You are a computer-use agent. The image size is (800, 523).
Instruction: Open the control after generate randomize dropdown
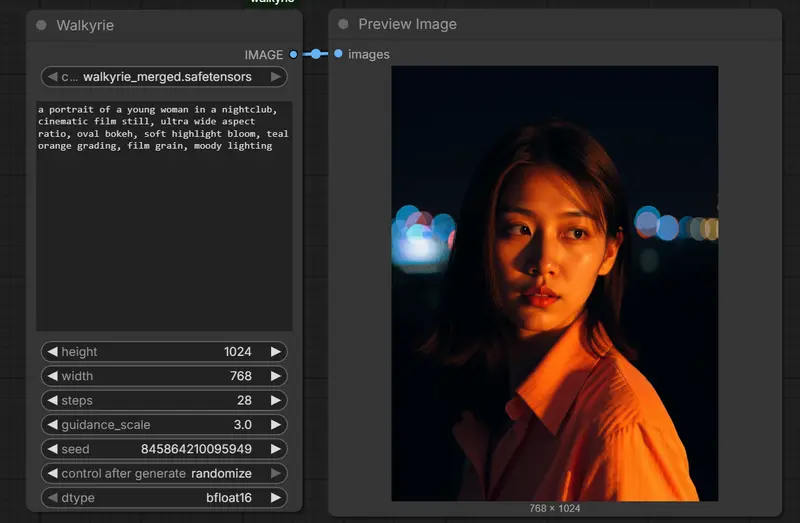tap(164, 474)
